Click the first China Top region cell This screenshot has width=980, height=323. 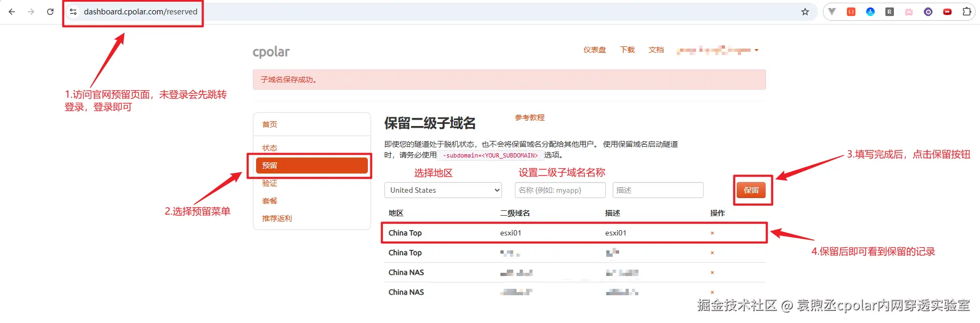(x=405, y=233)
